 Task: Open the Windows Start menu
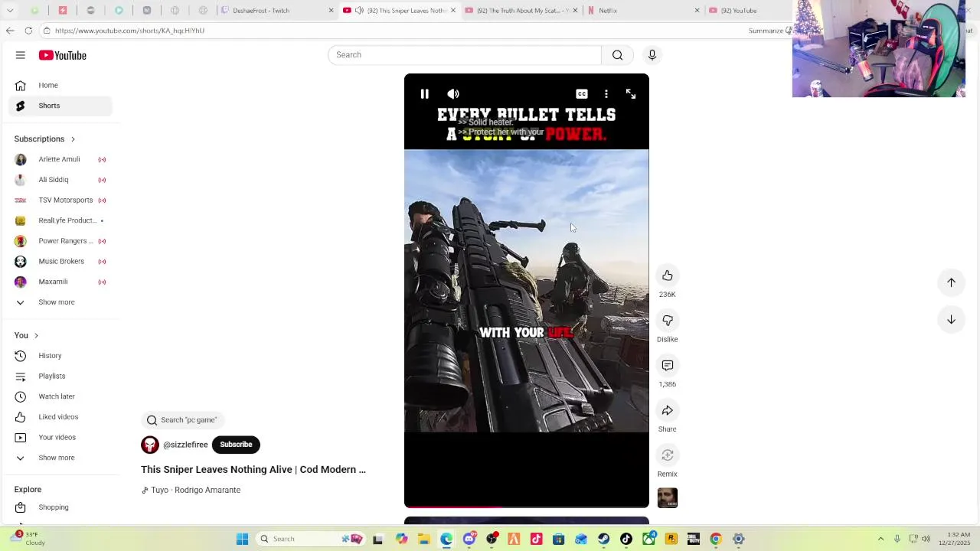point(242,539)
